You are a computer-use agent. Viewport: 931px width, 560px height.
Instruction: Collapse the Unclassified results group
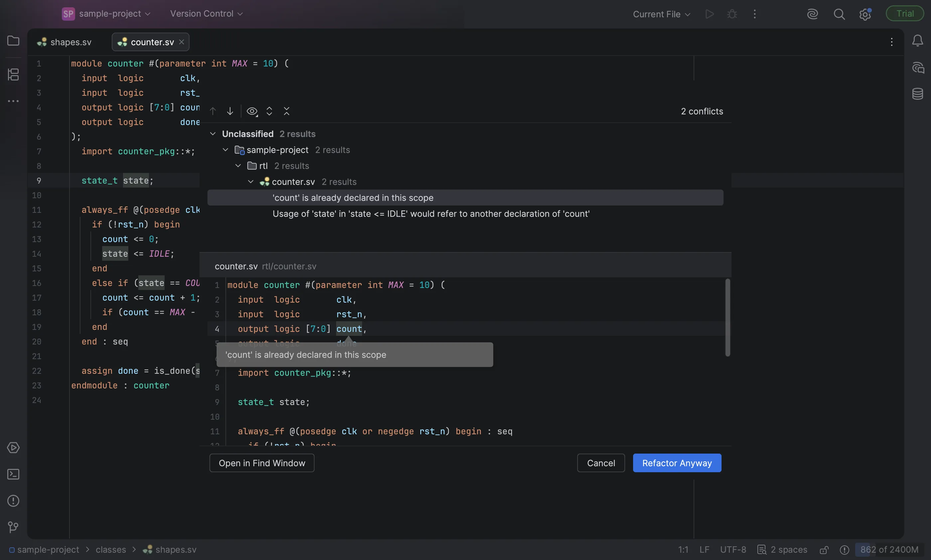(213, 134)
